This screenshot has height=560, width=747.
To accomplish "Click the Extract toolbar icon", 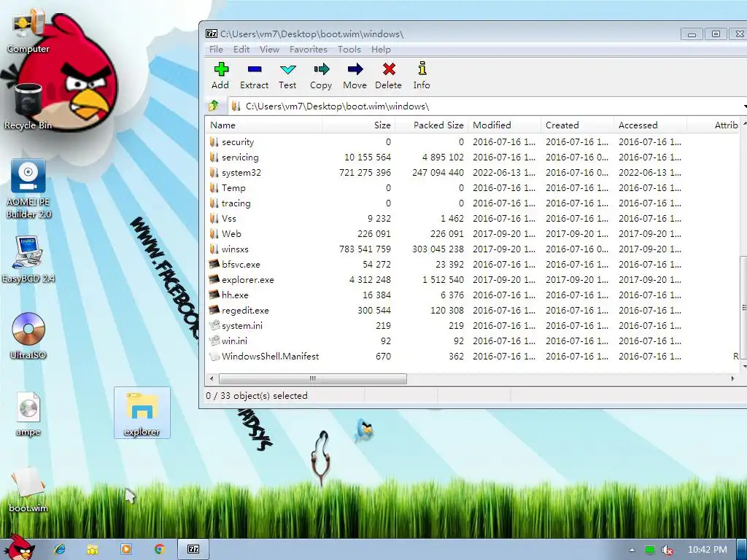I will (255, 69).
